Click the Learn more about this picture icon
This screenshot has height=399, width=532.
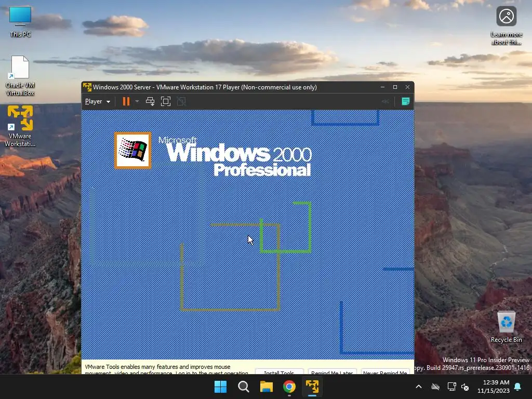(506, 26)
